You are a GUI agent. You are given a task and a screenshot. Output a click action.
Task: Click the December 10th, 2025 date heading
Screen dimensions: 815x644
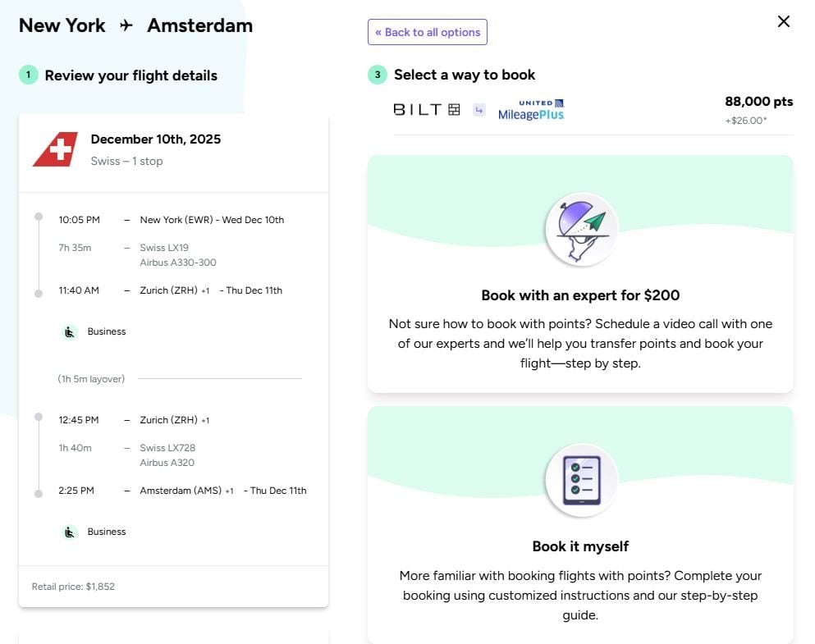155,139
